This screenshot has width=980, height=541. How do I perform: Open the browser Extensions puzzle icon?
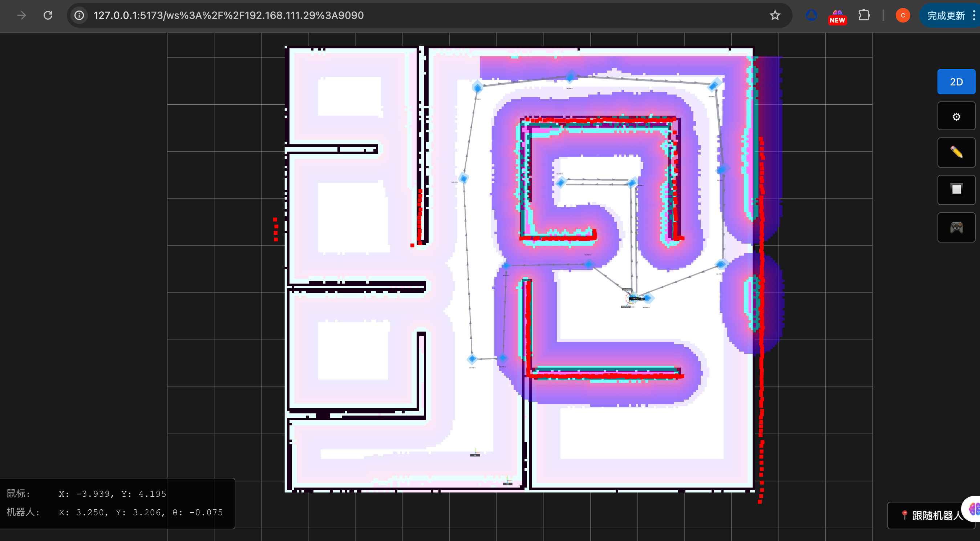pyautogui.click(x=864, y=15)
